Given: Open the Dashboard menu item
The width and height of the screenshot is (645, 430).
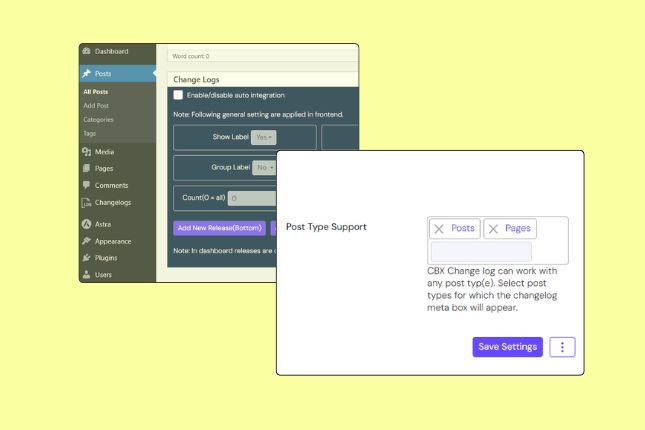Looking at the screenshot, I should (118, 51).
